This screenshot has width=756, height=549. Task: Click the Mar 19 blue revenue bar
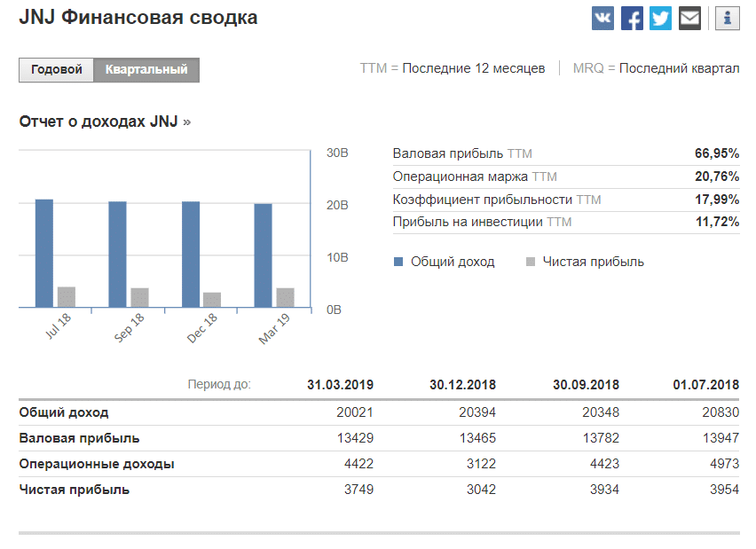point(264,255)
